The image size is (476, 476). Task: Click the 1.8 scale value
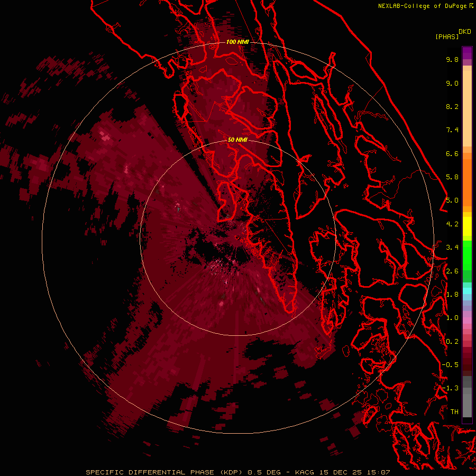coord(452,295)
